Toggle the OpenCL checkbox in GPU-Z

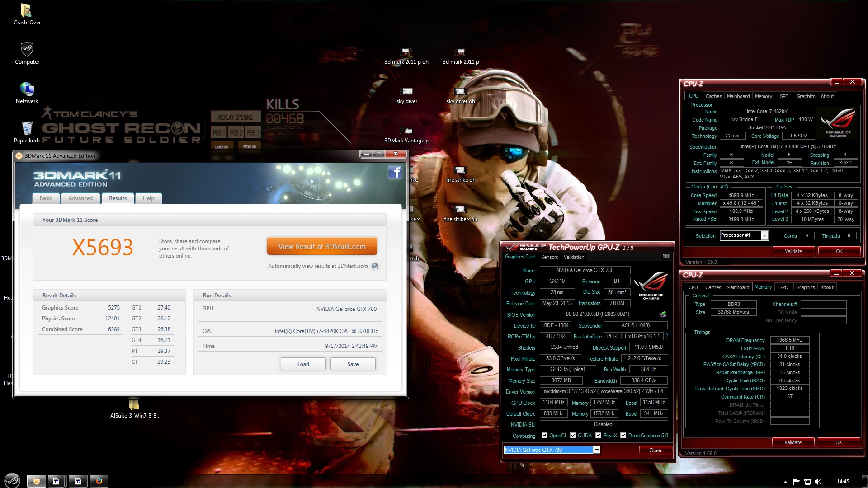tap(544, 436)
